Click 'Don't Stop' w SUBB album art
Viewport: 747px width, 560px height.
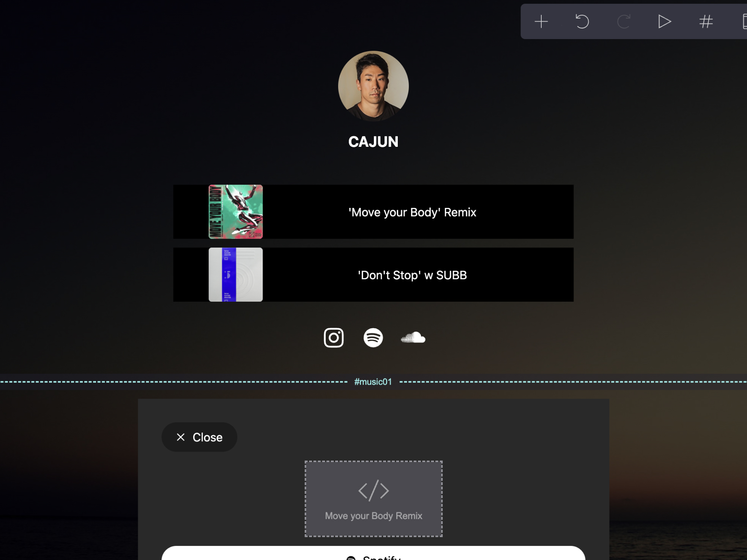pos(235,275)
